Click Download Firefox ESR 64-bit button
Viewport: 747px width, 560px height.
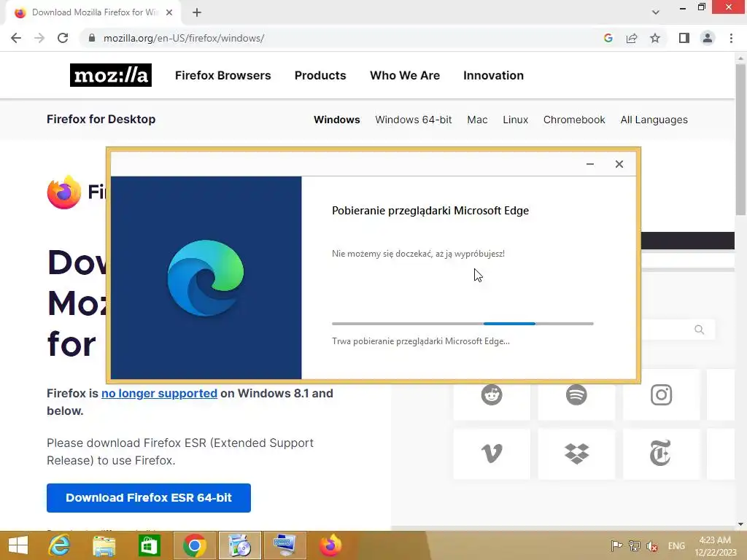[149, 497]
